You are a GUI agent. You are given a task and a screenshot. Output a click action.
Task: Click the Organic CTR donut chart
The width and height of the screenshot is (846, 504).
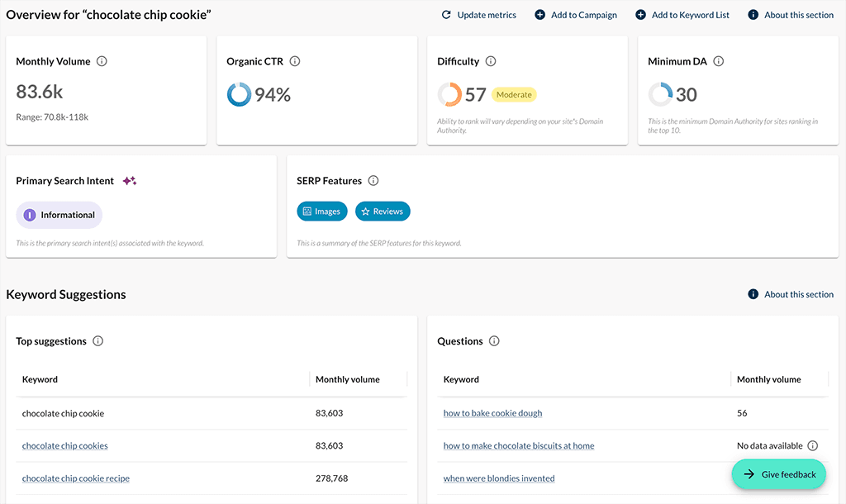click(x=239, y=94)
